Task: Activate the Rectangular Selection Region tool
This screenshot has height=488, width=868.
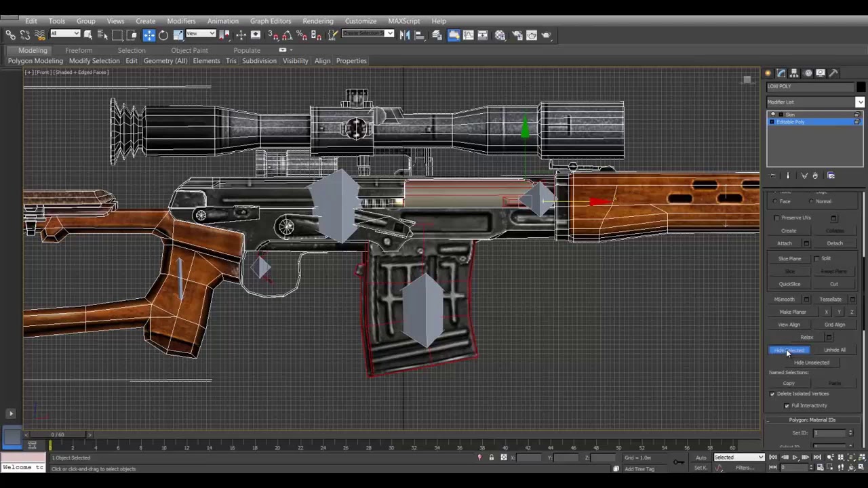Action: click(x=117, y=35)
